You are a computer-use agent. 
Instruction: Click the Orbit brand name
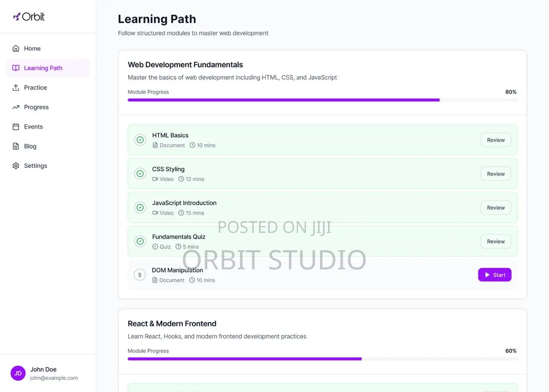(33, 17)
